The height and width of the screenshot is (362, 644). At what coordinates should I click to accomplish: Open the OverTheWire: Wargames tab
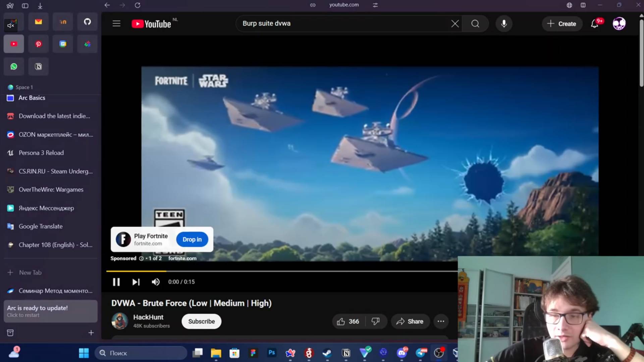[50, 190]
